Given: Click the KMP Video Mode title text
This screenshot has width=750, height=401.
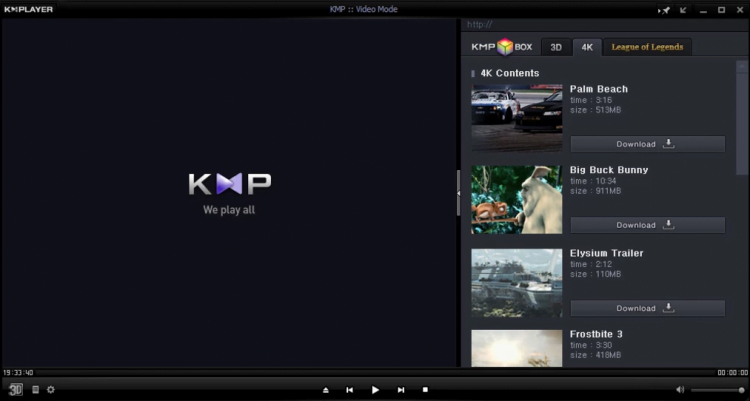Looking at the screenshot, I should [x=364, y=9].
